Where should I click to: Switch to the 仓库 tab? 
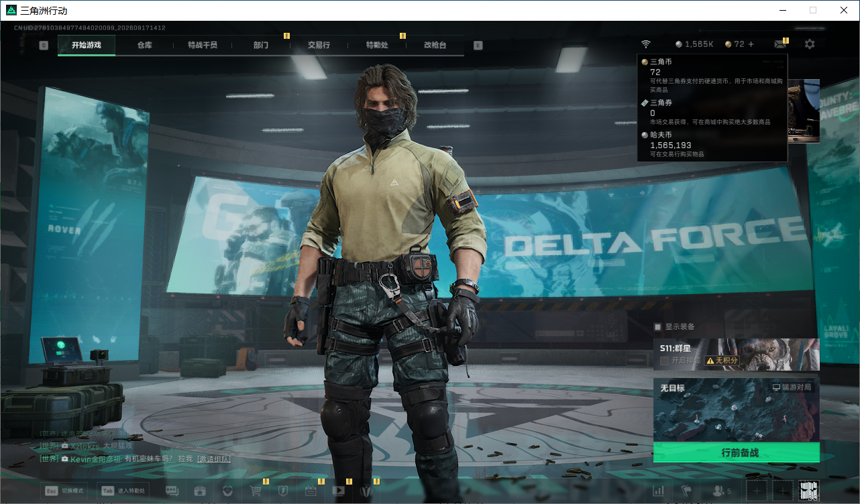pos(144,45)
